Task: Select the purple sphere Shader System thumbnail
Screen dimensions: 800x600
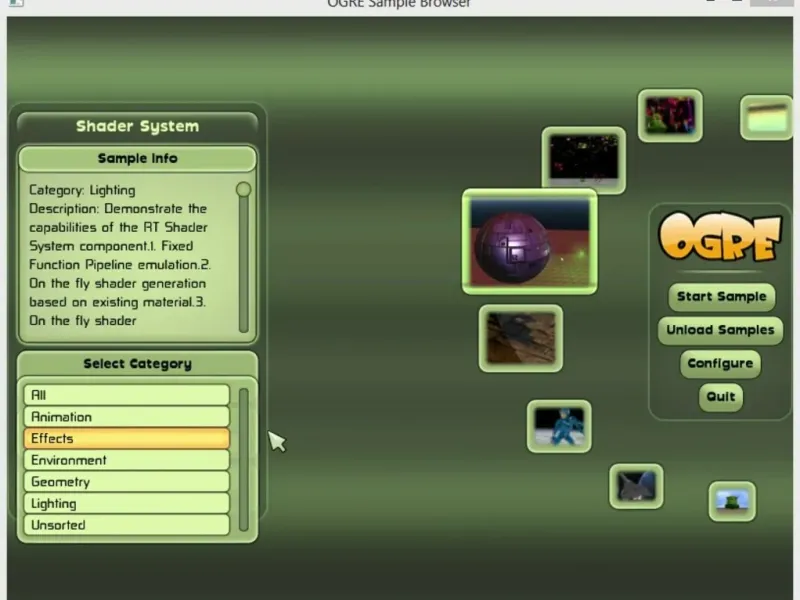Action: [530, 241]
